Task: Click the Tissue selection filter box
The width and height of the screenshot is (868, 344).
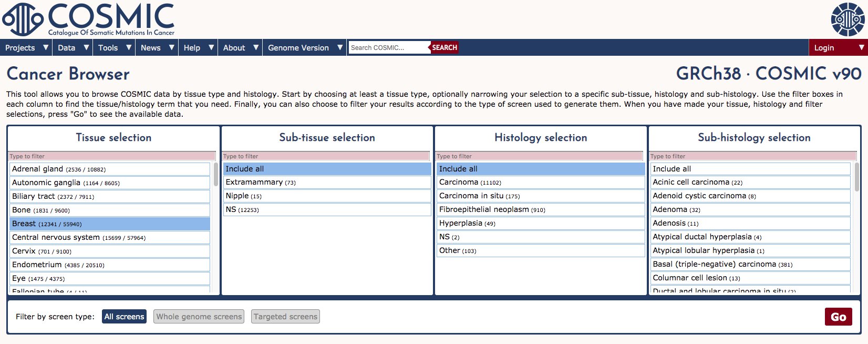Action: pyautogui.click(x=112, y=156)
